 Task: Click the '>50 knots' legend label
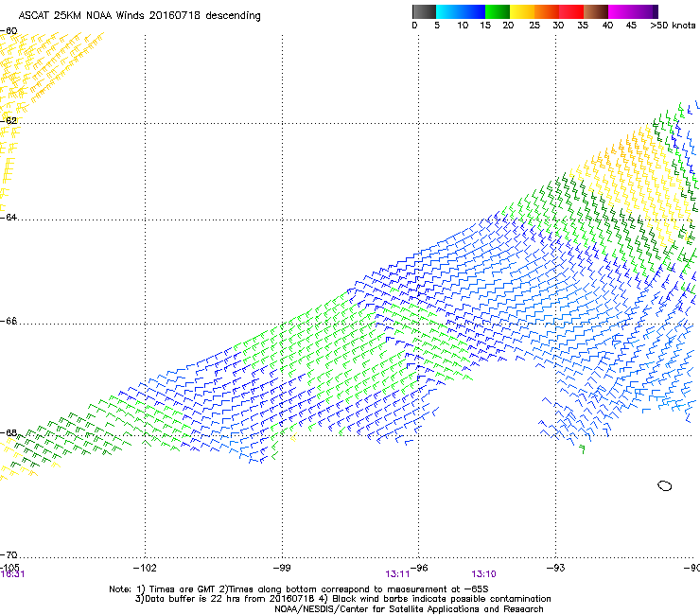[x=673, y=26]
